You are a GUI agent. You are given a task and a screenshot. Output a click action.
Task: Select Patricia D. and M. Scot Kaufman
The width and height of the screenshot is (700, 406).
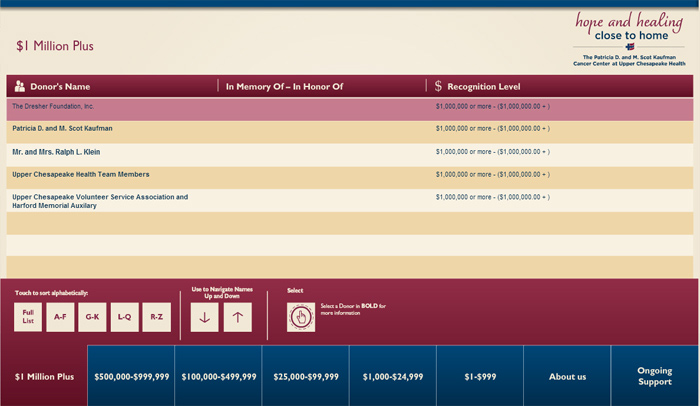pos(62,128)
